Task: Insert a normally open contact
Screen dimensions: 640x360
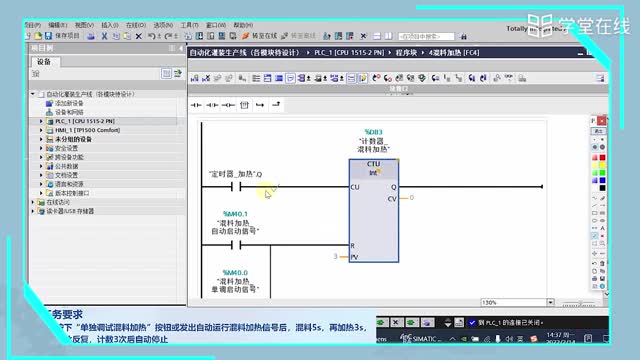Action: 196,105
